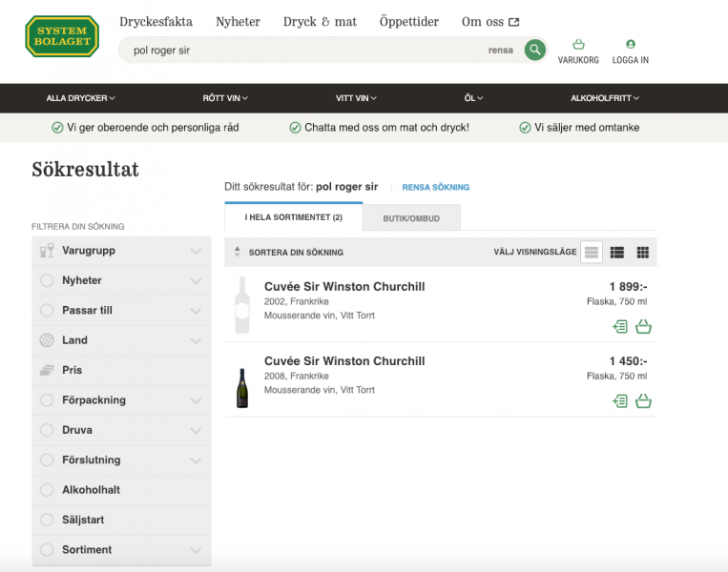Screen dimensions: 728x572
Task: Open the Dryckesfakta menu item
Action: (156, 22)
